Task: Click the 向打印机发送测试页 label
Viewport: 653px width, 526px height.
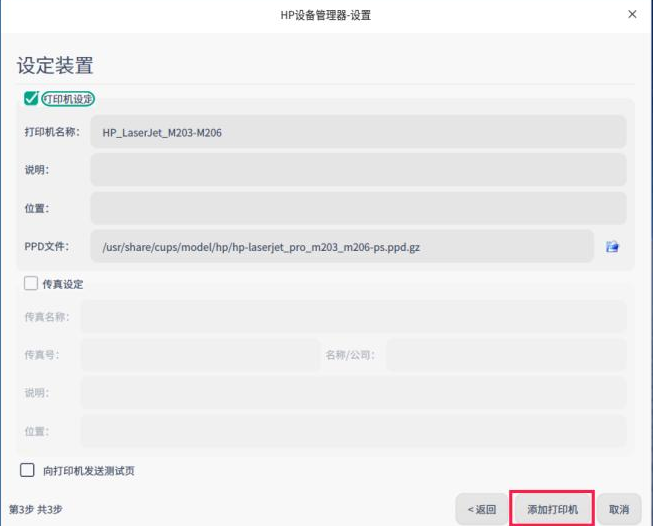Action: click(x=89, y=471)
